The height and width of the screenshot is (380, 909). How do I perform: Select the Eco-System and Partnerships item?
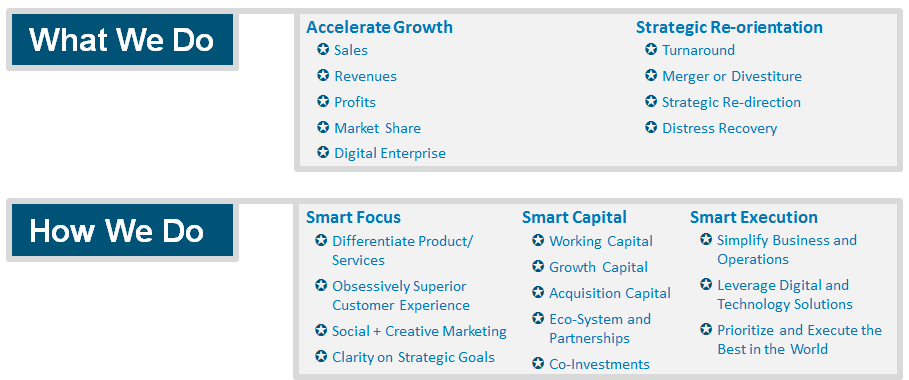pyautogui.click(x=600, y=328)
